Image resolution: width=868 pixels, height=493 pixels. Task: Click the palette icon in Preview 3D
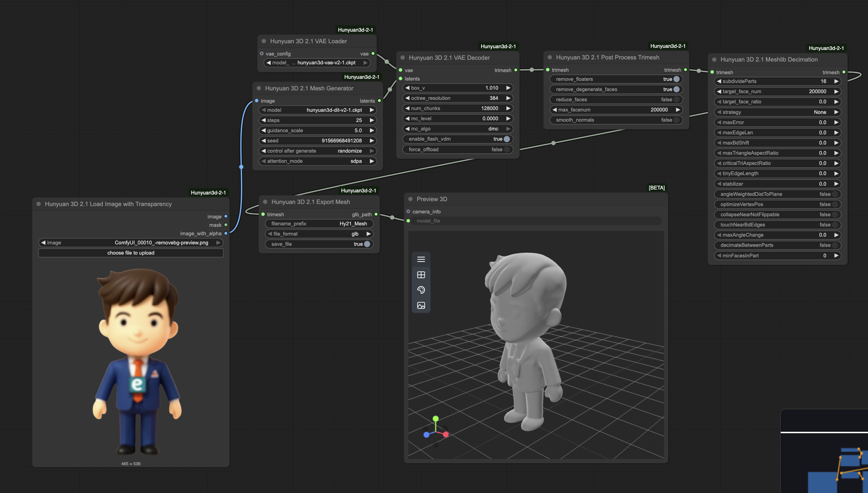421,290
